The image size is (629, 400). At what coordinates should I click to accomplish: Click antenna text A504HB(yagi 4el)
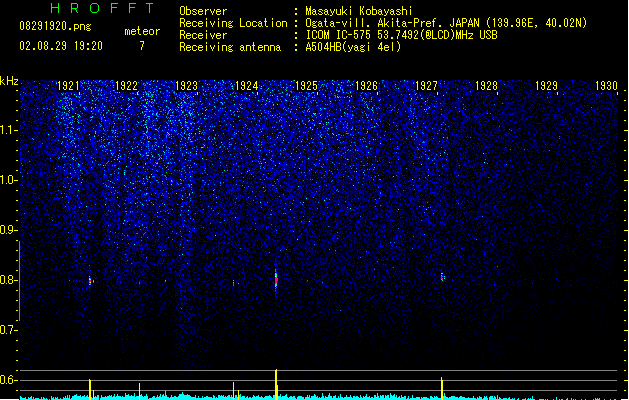(x=353, y=47)
